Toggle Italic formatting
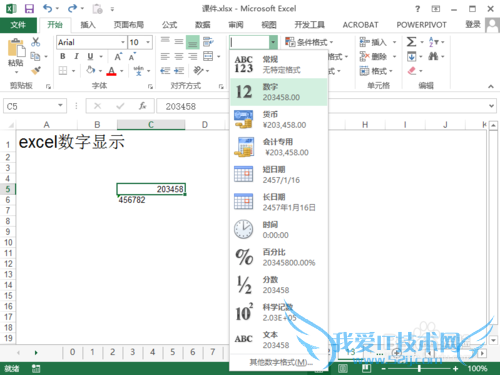This screenshot has width=500, height=375. (x=76, y=56)
